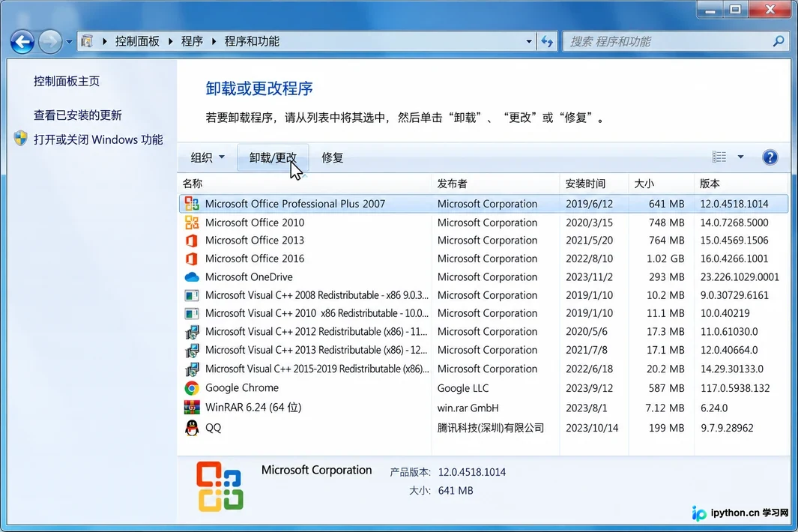Image resolution: width=798 pixels, height=532 pixels.
Task: Open 打开或关闭 Windows 功能 link
Action: [98, 139]
